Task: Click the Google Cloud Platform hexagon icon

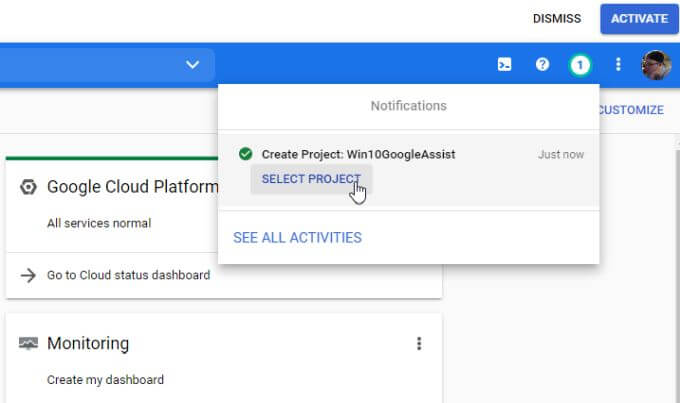Action: tap(28, 187)
